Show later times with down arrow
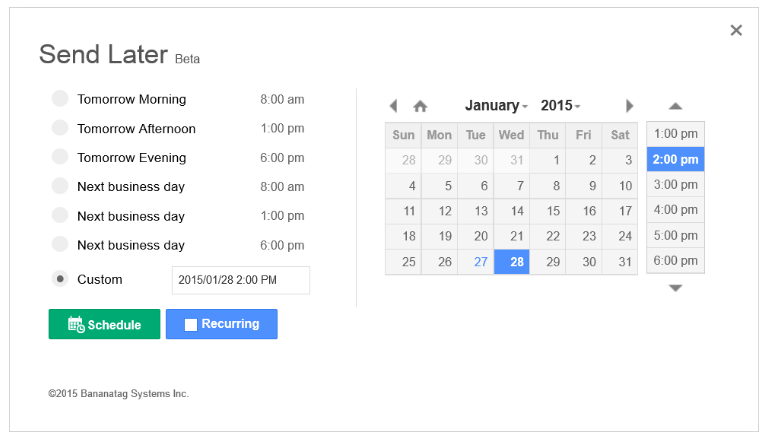The image size is (765, 440). [675, 288]
